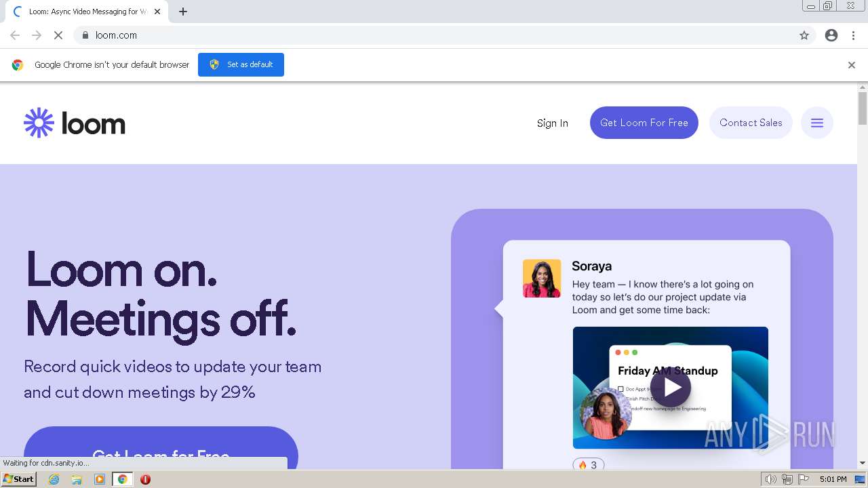Stop loading the page
The height and width of the screenshot is (488, 868).
coord(58,35)
